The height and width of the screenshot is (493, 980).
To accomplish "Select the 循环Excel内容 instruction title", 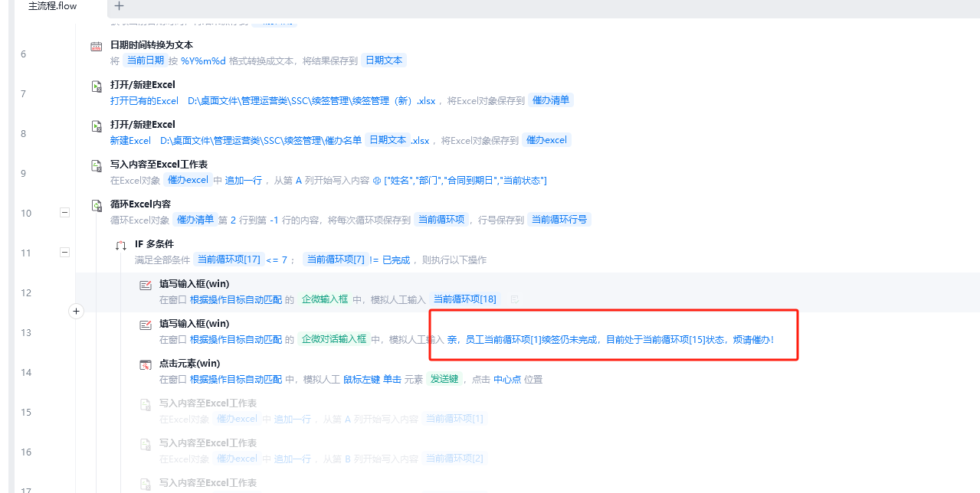I will click(x=140, y=204).
